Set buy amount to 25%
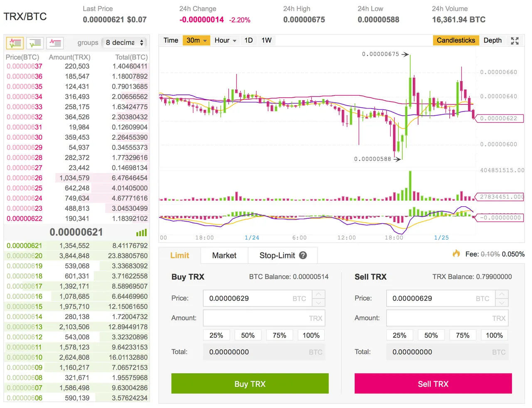Image resolution: width=532 pixels, height=408 pixels. tap(216, 335)
